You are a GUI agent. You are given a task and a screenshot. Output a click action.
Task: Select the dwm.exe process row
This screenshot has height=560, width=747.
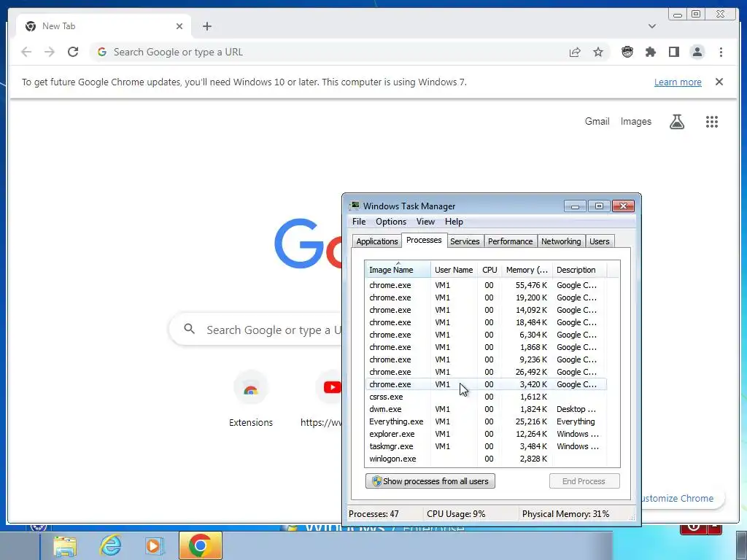(x=486, y=409)
